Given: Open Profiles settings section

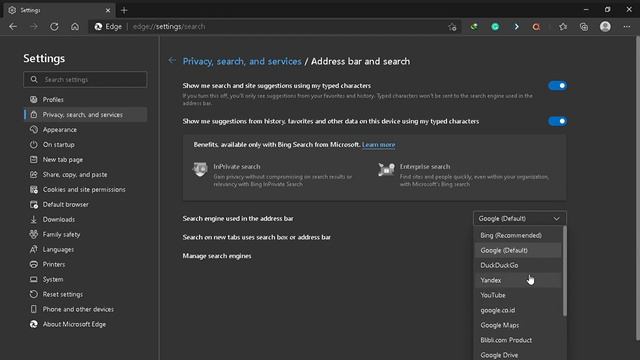Looking at the screenshot, I should pyautogui.click(x=85, y=100).
